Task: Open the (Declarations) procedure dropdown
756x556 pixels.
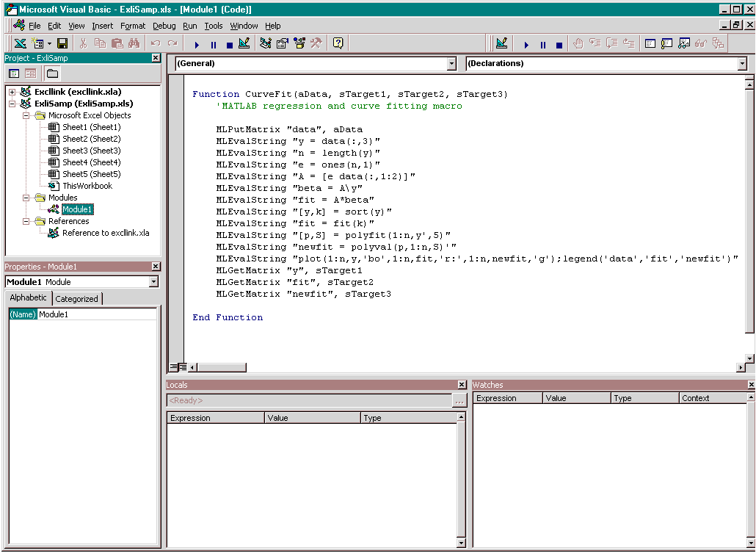Action: (742, 64)
